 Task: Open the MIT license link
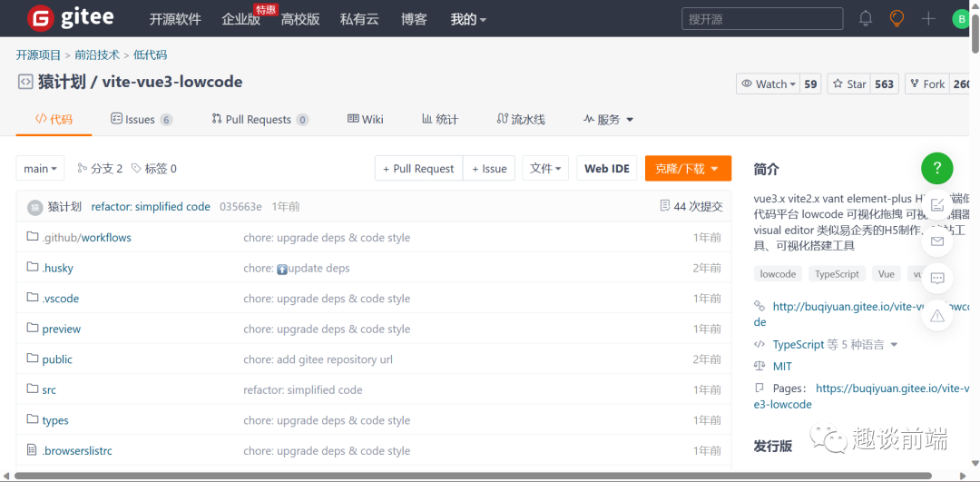coord(782,367)
